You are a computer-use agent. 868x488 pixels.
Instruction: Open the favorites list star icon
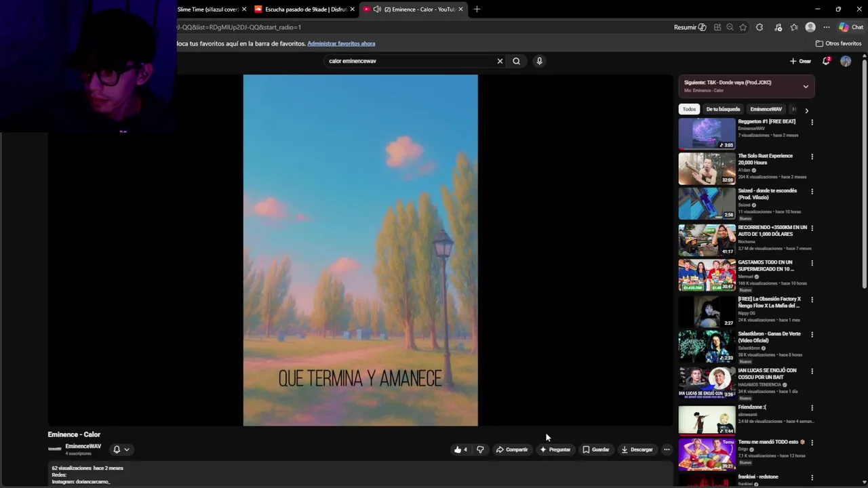tap(794, 27)
